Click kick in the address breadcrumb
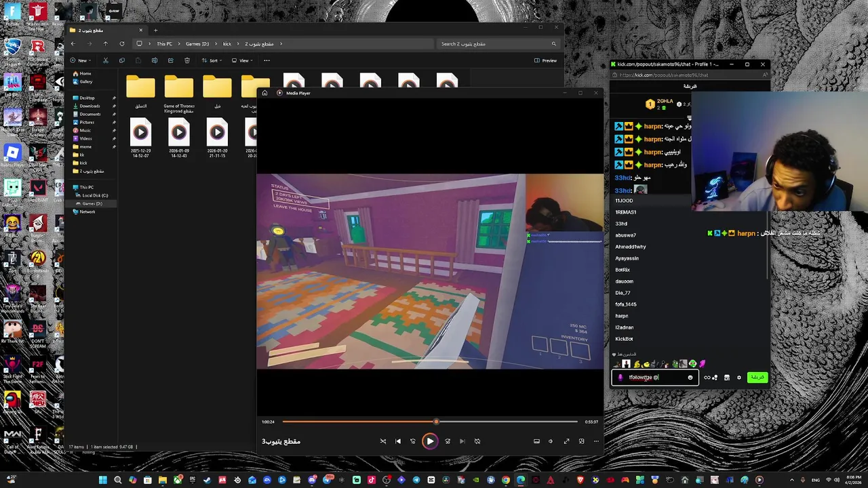868x488 pixels. click(x=227, y=44)
